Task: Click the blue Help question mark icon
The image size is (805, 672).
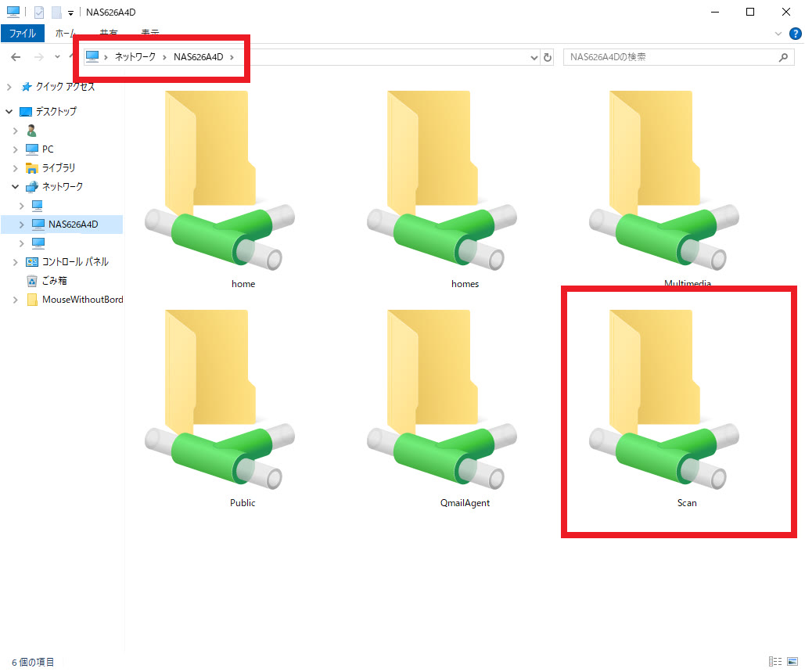Action: pyautogui.click(x=795, y=34)
